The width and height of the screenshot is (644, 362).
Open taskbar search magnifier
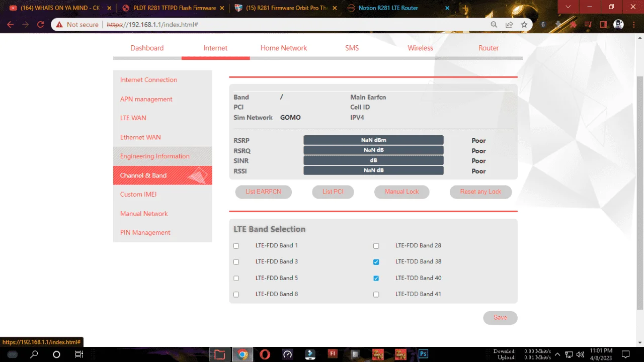[34, 354]
